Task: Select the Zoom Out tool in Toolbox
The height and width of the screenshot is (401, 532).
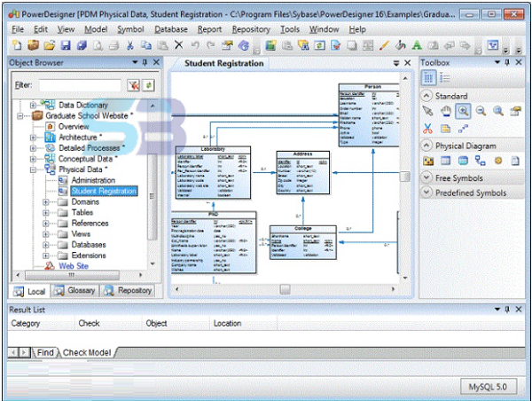Action: click(481, 111)
